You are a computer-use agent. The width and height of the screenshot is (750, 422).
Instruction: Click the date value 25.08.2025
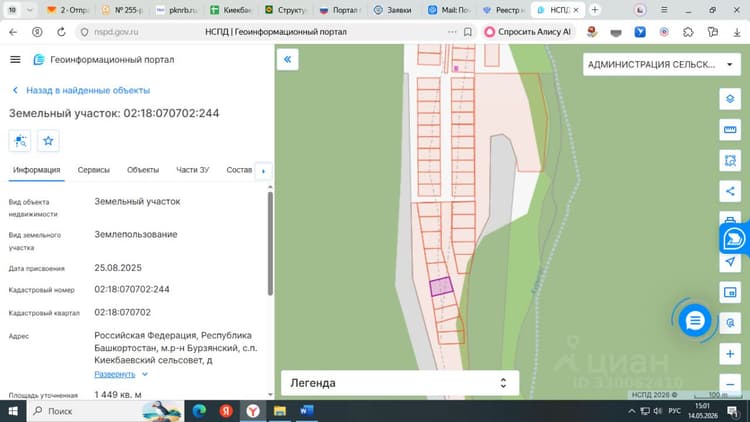tap(118, 268)
